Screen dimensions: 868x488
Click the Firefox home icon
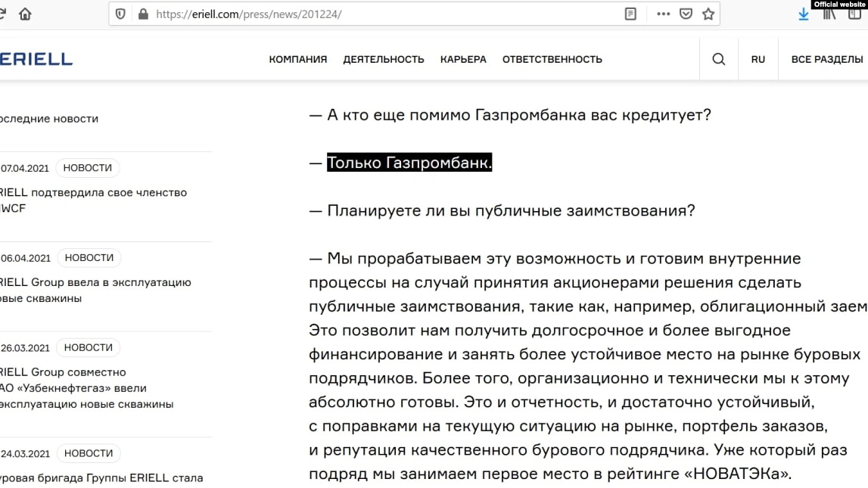[25, 14]
